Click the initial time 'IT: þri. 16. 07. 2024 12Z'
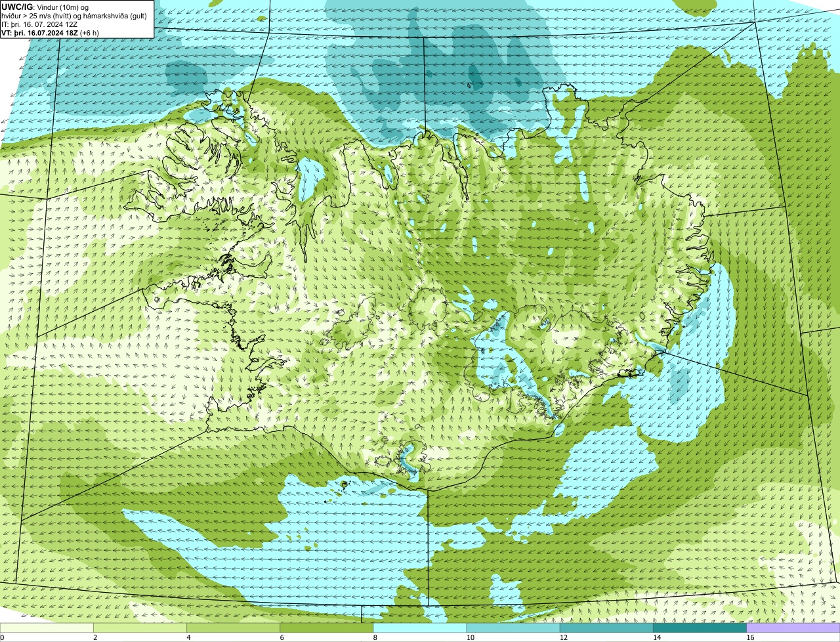Image resolution: width=840 pixels, height=642 pixels. pyautogui.click(x=40, y=24)
